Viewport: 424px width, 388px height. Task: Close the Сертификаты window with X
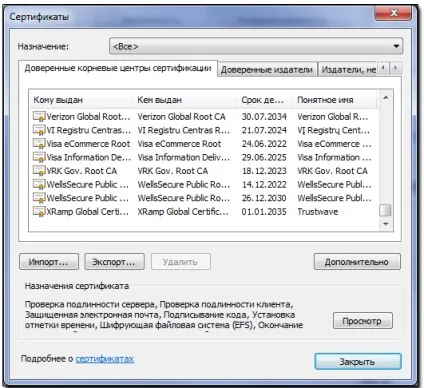pyautogui.click(x=394, y=13)
